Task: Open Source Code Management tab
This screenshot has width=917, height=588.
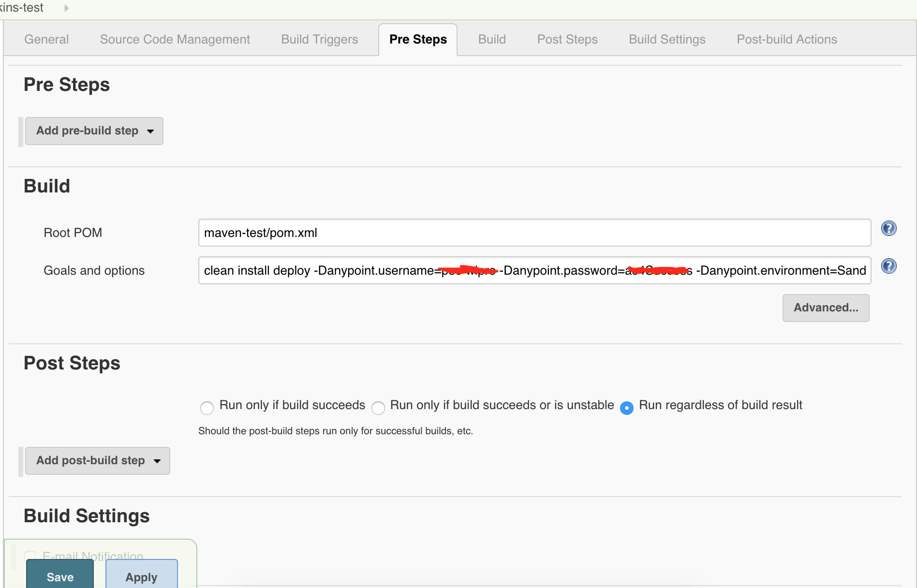Action: (x=175, y=39)
